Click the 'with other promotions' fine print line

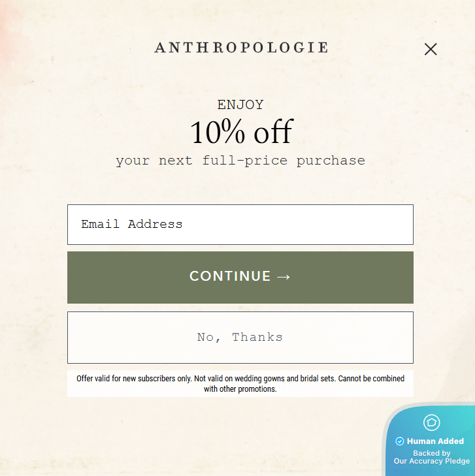[x=240, y=389]
